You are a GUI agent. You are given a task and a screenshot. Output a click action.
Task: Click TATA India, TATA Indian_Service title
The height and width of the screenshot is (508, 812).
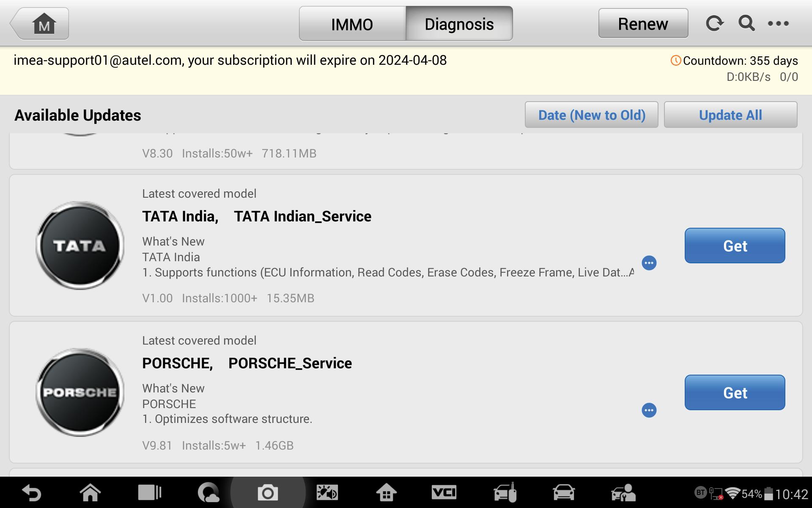pyautogui.click(x=257, y=216)
